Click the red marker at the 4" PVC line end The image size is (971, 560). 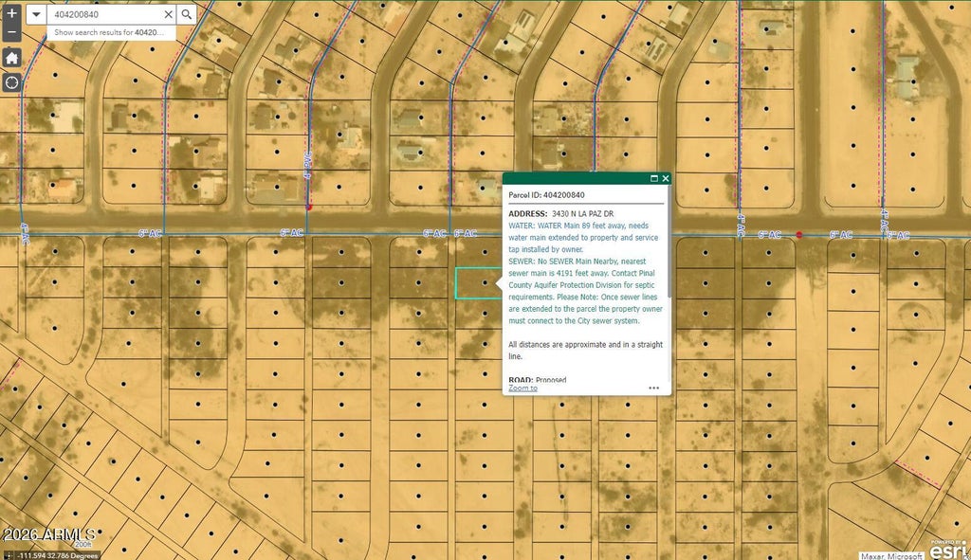pos(309,208)
